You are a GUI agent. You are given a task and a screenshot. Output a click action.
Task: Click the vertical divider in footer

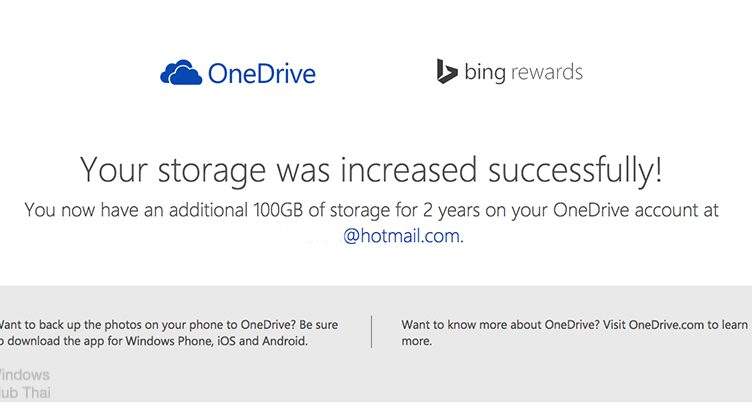(x=371, y=332)
